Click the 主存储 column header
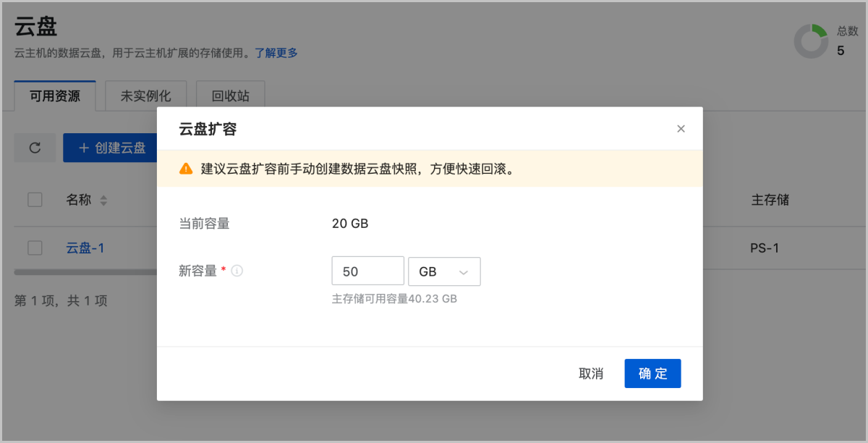 pos(770,200)
